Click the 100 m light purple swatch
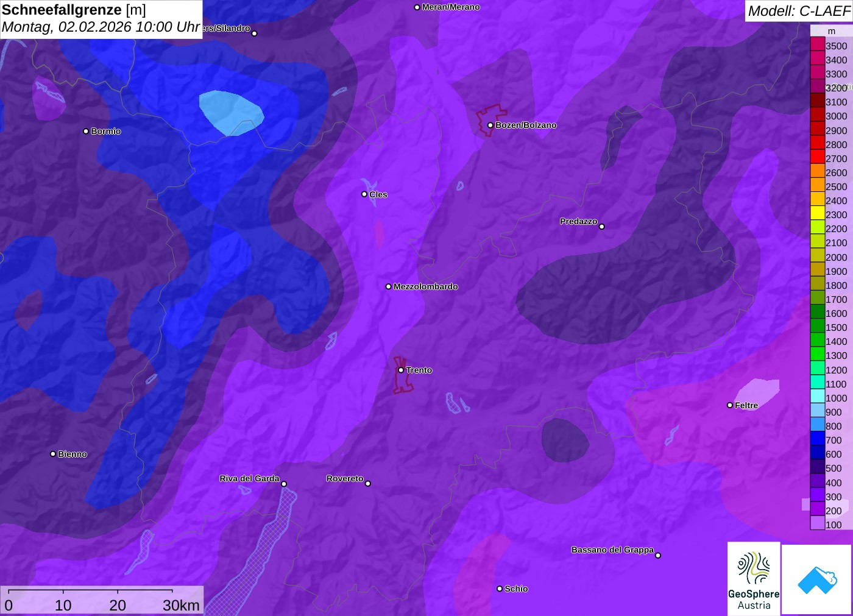 click(818, 524)
